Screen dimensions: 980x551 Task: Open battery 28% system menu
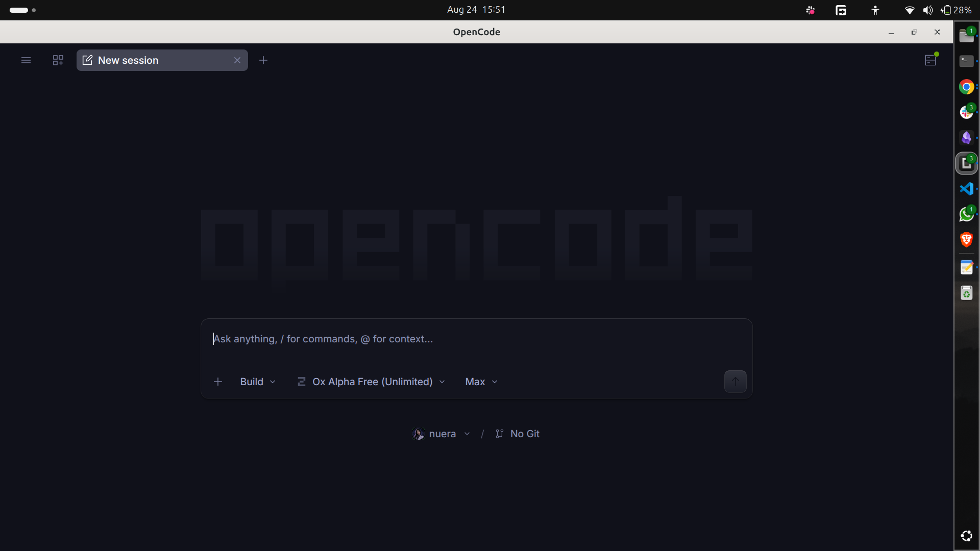pos(957,10)
